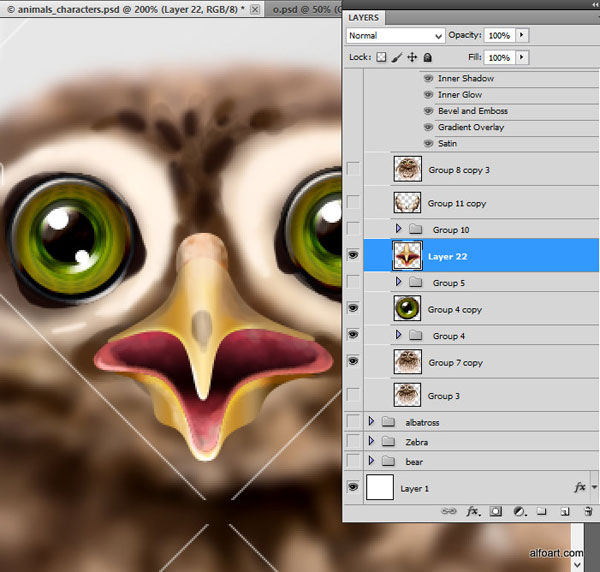Toggle lock transparent pixels icon
Viewport: 600px width, 572px height.
[381, 57]
